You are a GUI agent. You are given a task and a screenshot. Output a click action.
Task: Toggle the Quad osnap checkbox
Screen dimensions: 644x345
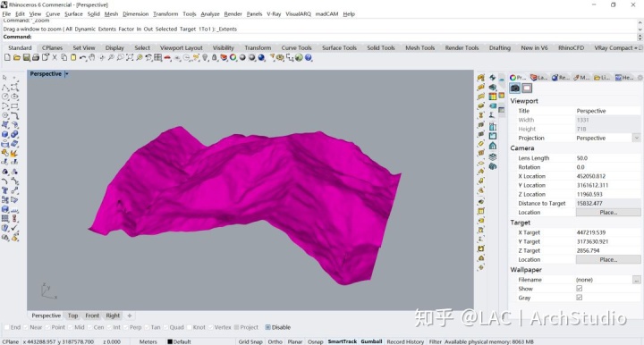click(x=166, y=327)
